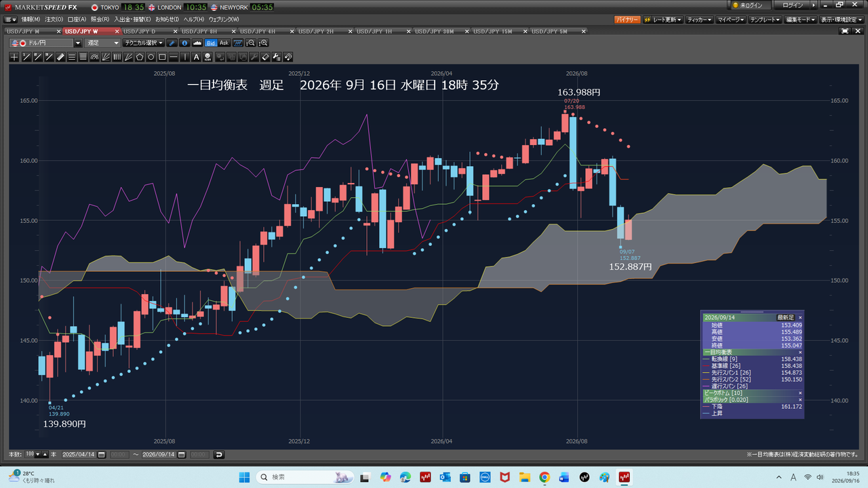Select the crosshair cursor tool
Image resolution: width=868 pixels, height=488 pixels.
(x=14, y=57)
